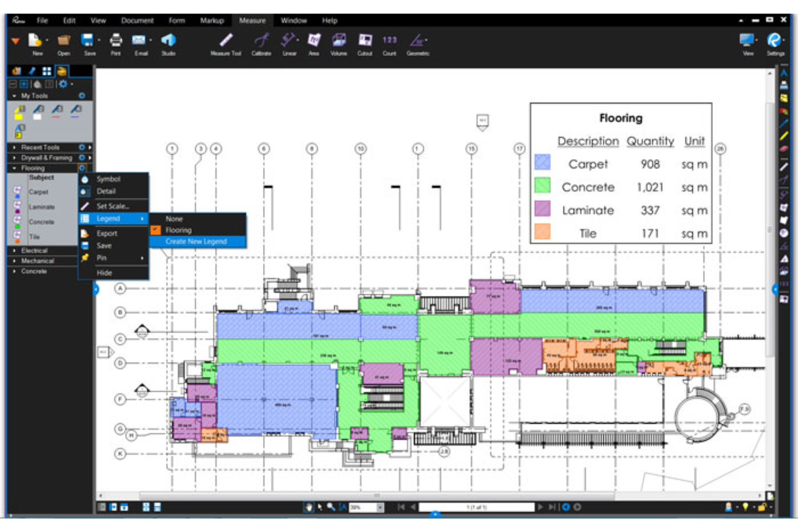798x532 pixels.
Task: Activate the Select tool at the bottom
Action: [x=320, y=507]
